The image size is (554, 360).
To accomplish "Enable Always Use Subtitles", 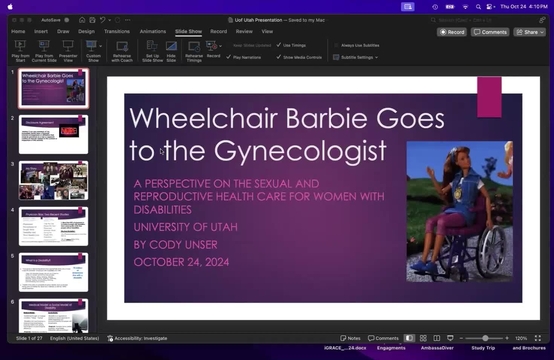I will 356,45.
